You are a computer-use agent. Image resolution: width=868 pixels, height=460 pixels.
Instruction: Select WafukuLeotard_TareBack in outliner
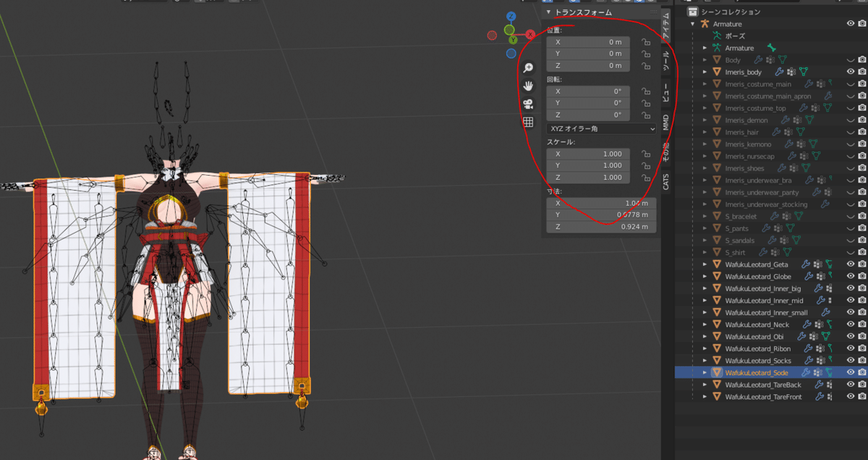pos(763,385)
